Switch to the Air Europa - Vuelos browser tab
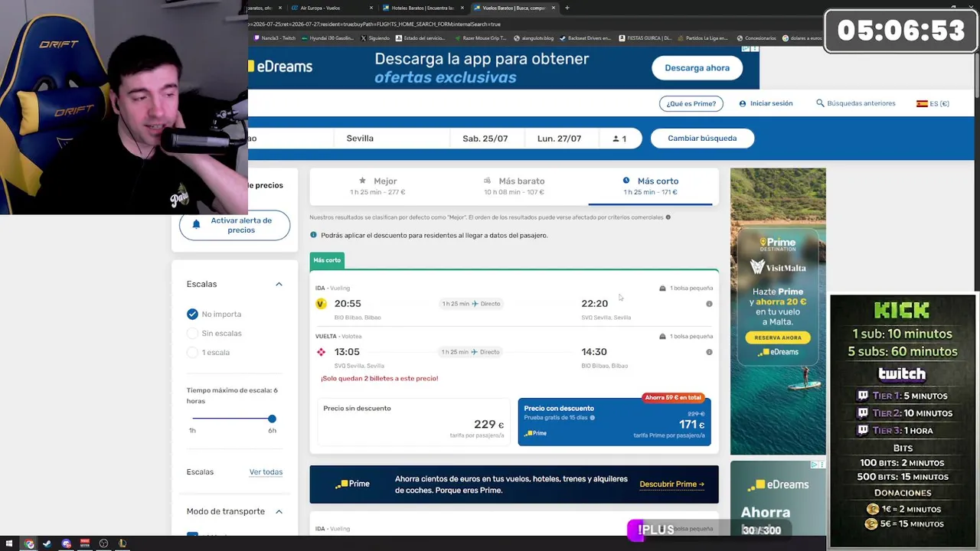Screen dimensions: 980x551 (x=331, y=8)
